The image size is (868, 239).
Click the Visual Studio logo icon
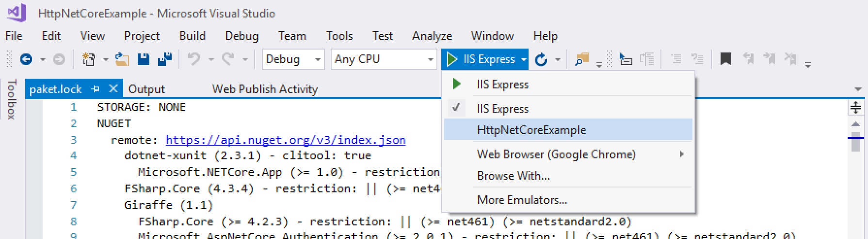coord(17,12)
